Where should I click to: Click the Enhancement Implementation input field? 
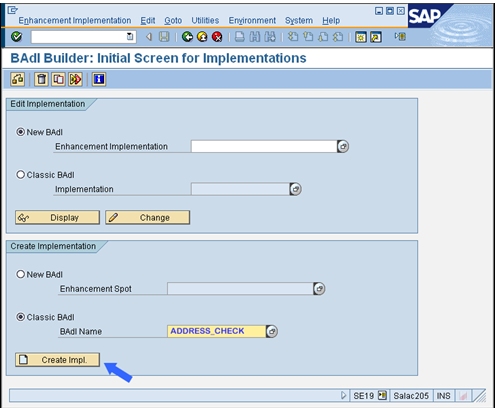pos(264,146)
